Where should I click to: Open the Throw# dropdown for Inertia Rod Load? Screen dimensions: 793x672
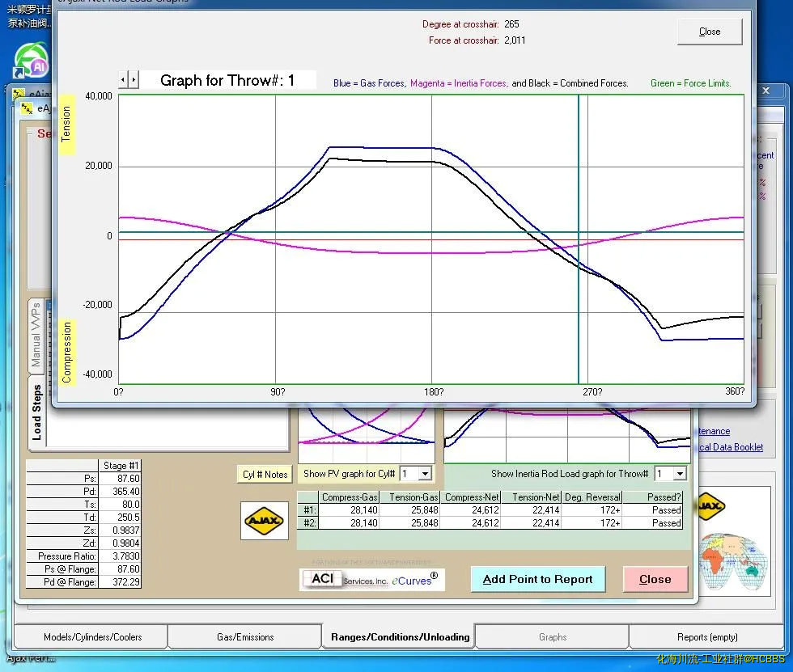click(x=680, y=474)
